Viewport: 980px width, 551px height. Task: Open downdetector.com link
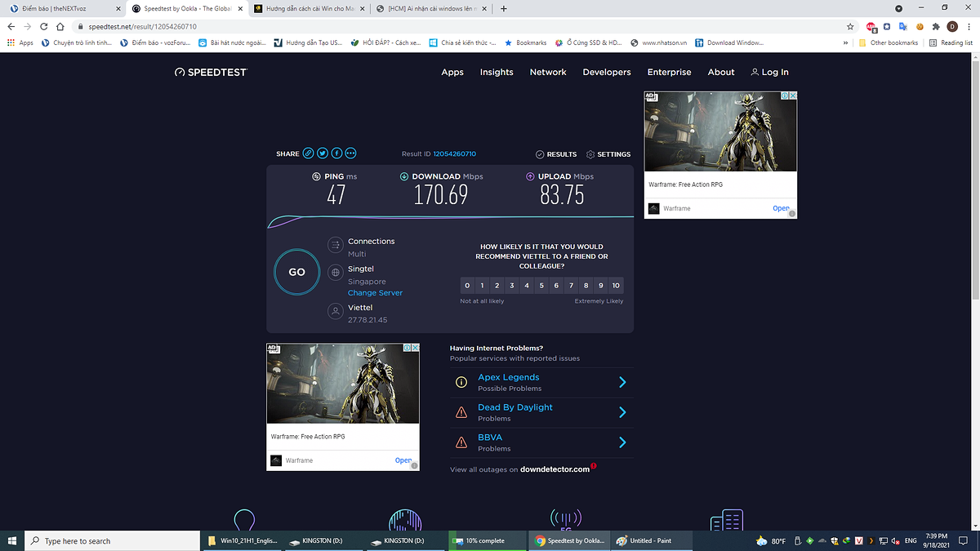555,469
